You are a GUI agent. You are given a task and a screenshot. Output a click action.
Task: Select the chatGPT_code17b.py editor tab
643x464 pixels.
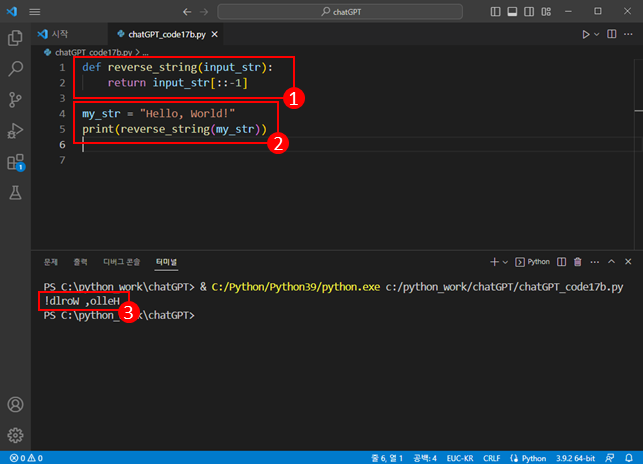(x=166, y=34)
